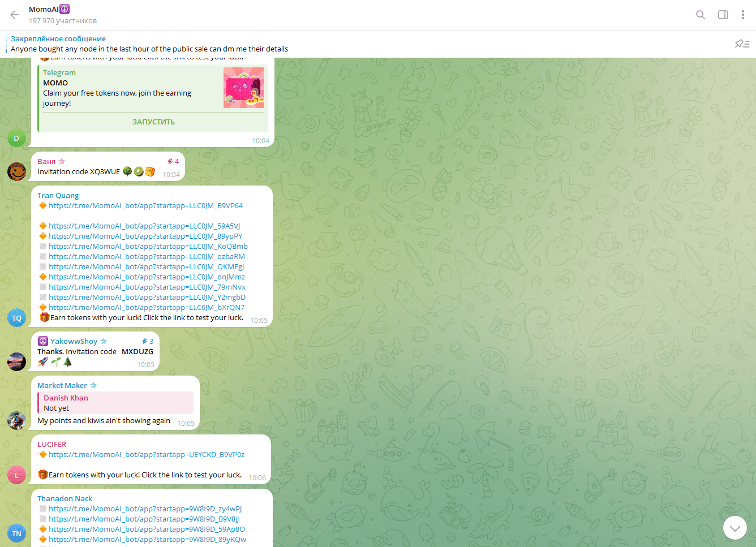Open link ending LLC0JM_59A5VJ
This screenshot has width=756, height=547.
pos(144,226)
